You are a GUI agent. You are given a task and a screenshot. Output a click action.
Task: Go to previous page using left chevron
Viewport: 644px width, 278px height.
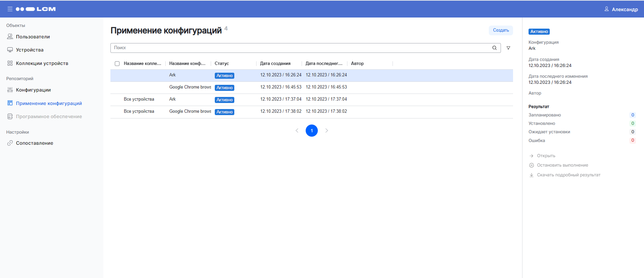pyautogui.click(x=297, y=131)
